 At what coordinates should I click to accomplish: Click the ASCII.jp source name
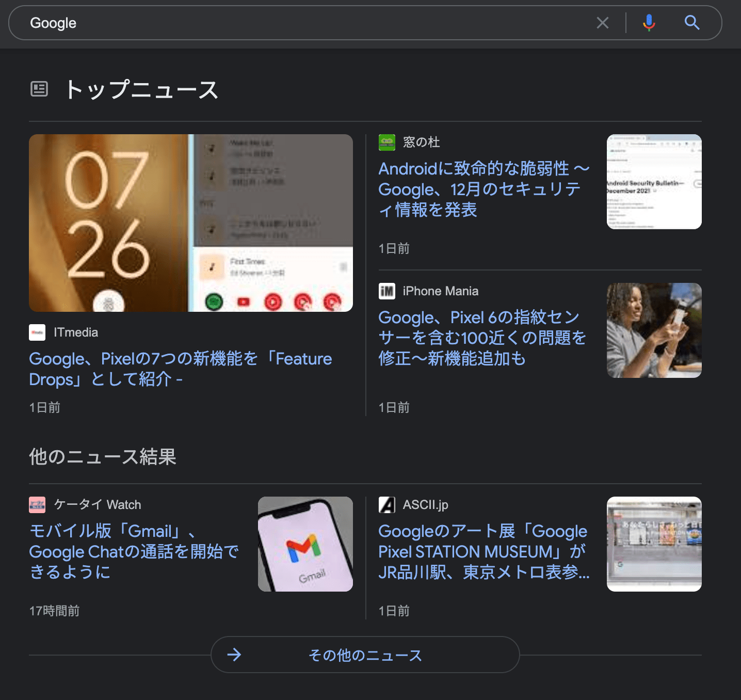click(426, 505)
